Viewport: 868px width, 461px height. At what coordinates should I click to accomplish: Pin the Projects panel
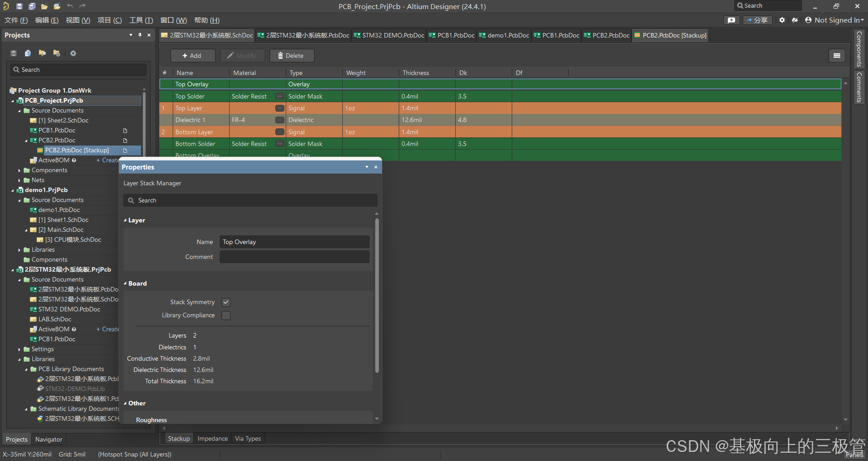pyautogui.click(x=140, y=35)
